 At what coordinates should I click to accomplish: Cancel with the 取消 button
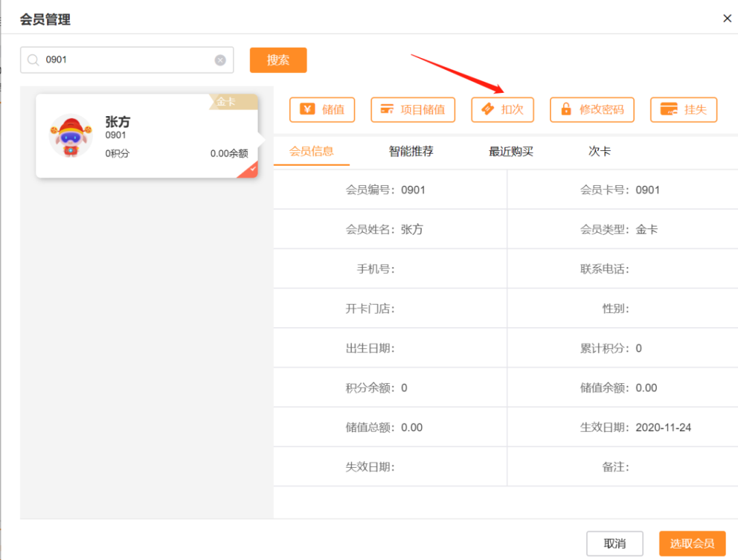(615, 544)
